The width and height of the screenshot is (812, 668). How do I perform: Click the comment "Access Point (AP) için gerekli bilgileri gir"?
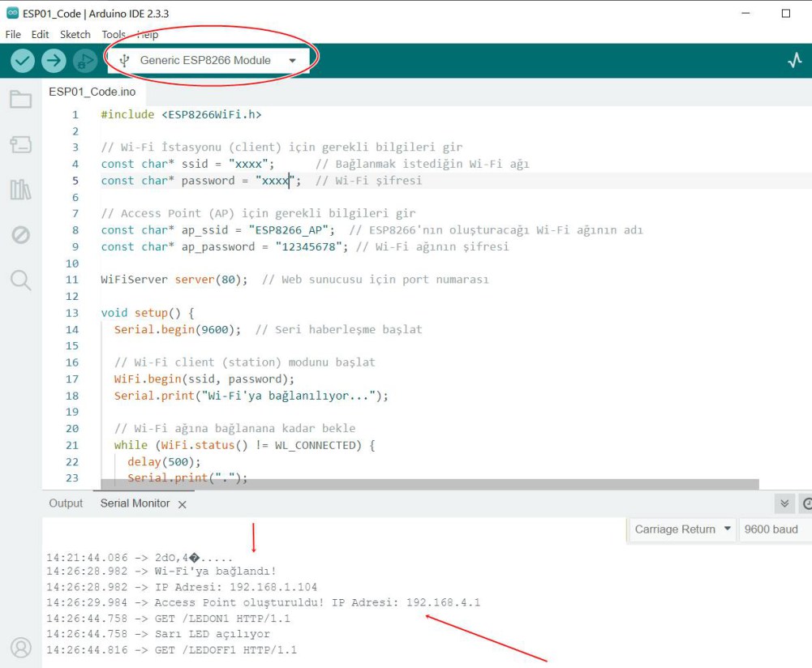point(259,213)
